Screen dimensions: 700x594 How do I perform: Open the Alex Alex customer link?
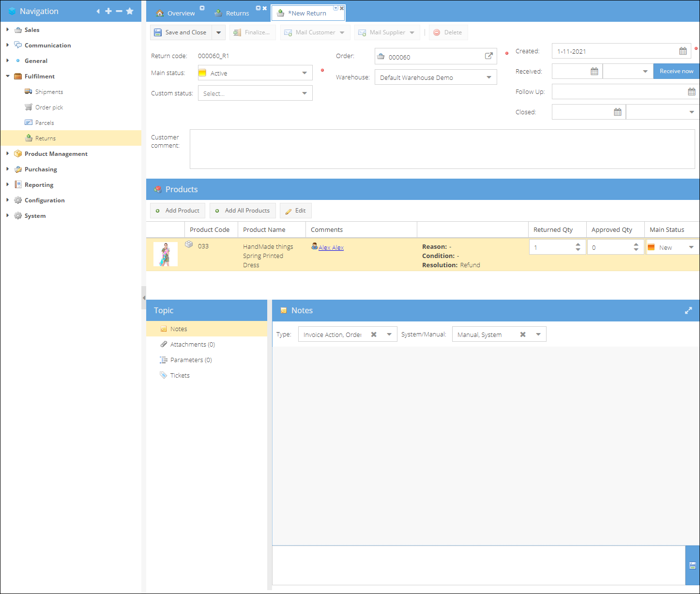[x=331, y=248]
